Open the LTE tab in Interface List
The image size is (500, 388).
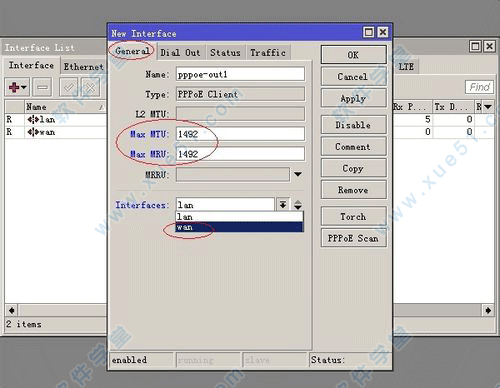pos(406,67)
